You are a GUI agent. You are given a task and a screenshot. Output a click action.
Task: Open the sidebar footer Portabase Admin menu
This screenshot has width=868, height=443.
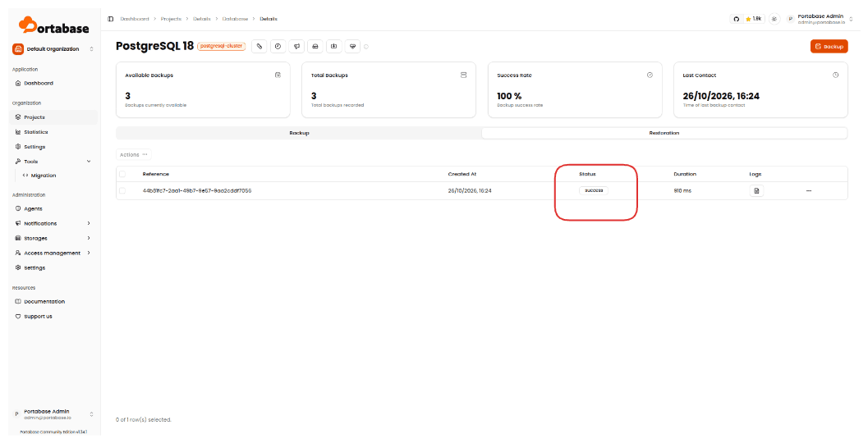point(53,414)
